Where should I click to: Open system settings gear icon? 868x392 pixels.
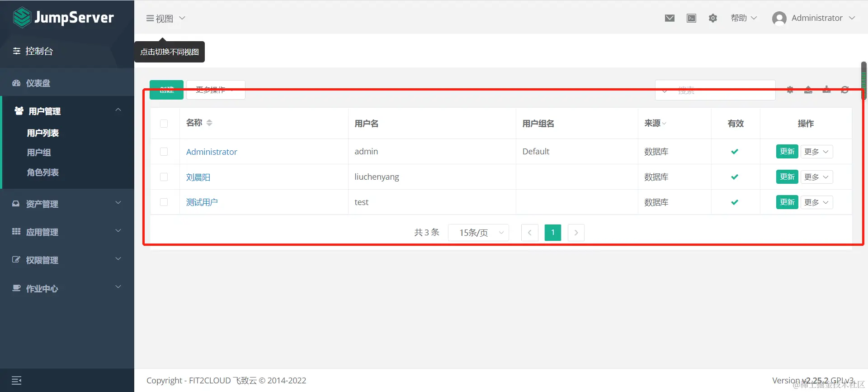point(713,18)
